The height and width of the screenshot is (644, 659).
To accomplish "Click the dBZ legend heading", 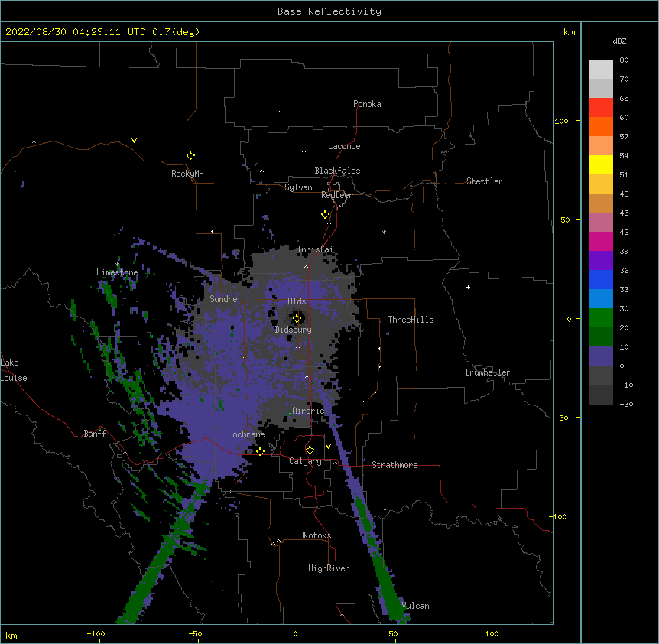I will pyautogui.click(x=619, y=41).
